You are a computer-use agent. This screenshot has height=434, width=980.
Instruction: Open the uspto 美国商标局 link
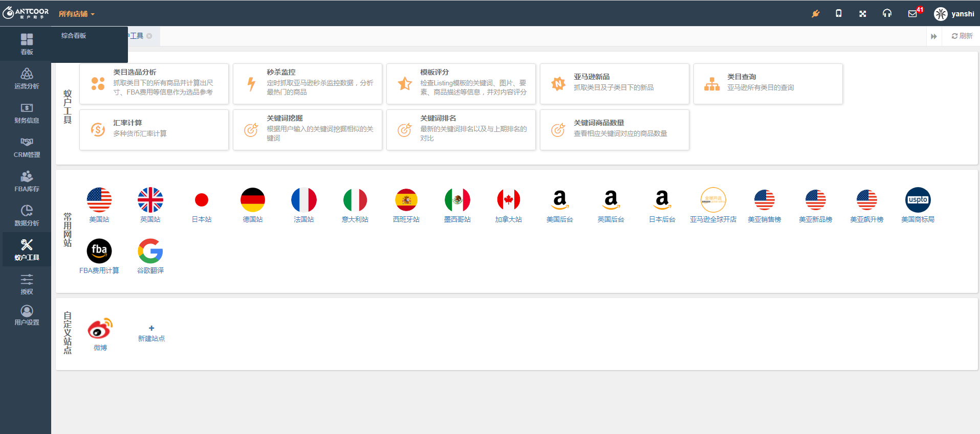click(918, 205)
